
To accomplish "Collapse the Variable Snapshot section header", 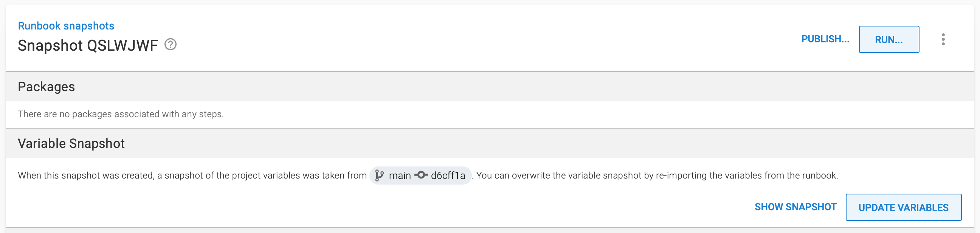I will 71,143.
